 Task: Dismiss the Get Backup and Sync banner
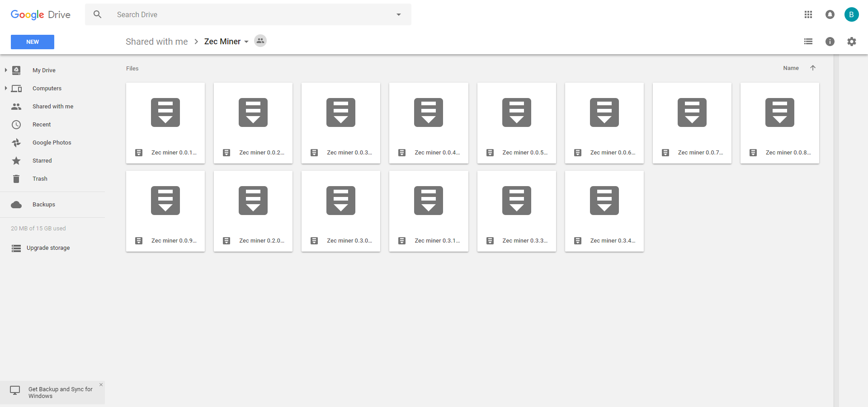(x=101, y=385)
